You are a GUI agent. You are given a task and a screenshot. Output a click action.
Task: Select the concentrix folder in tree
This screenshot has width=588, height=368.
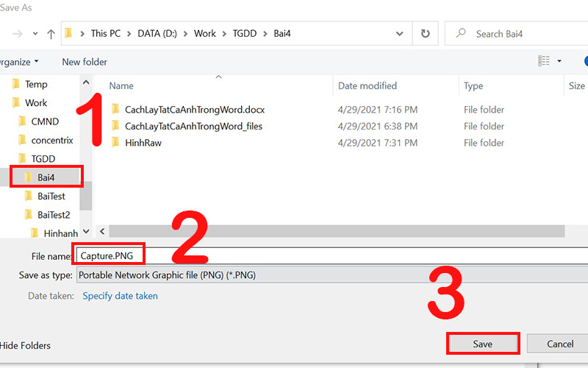tap(52, 141)
